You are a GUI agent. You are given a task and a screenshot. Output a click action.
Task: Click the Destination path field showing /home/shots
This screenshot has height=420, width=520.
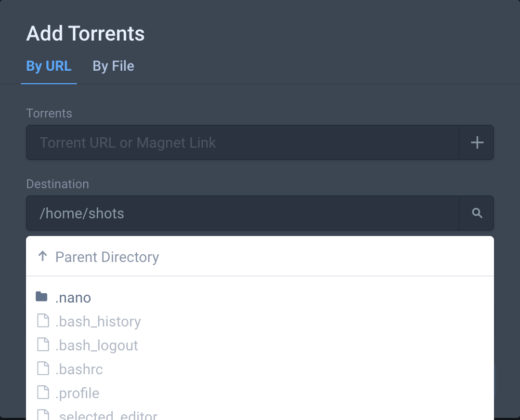242,213
